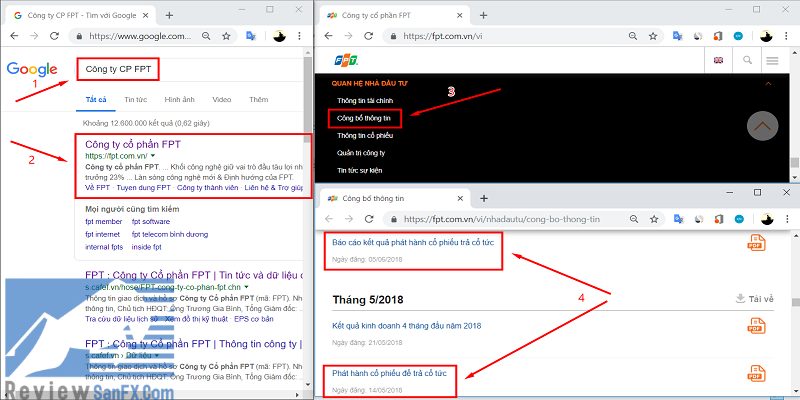Bookmark star in 'Công bố thông tin' window
This screenshot has width=800, height=400.
[654, 219]
